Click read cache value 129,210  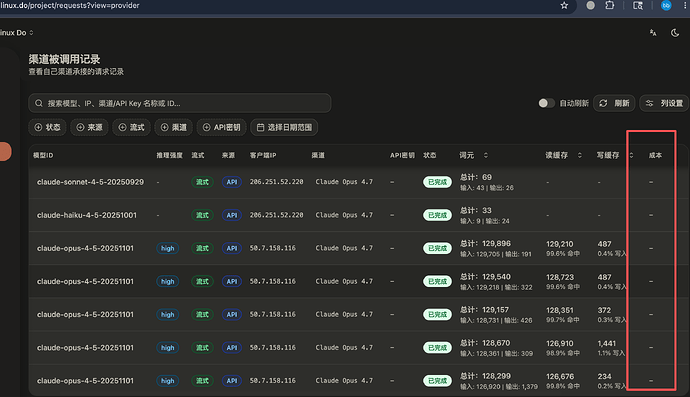coord(560,244)
